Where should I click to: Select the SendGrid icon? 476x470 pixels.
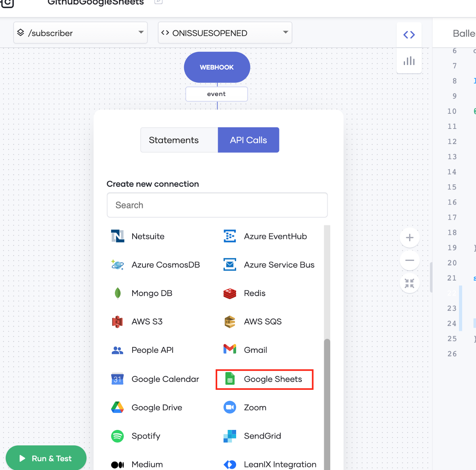[230, 436]
